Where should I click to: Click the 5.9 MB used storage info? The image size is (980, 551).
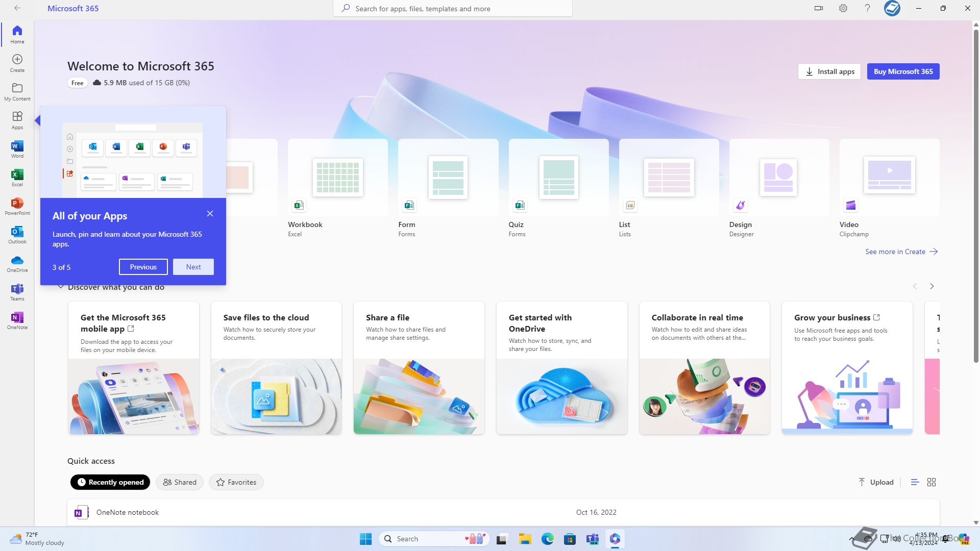point(141,83)
